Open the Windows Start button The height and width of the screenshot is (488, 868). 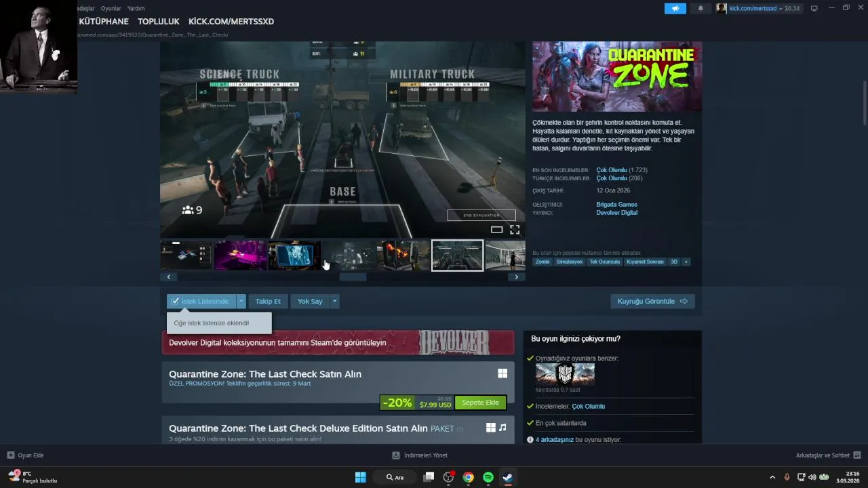[361, 477]
